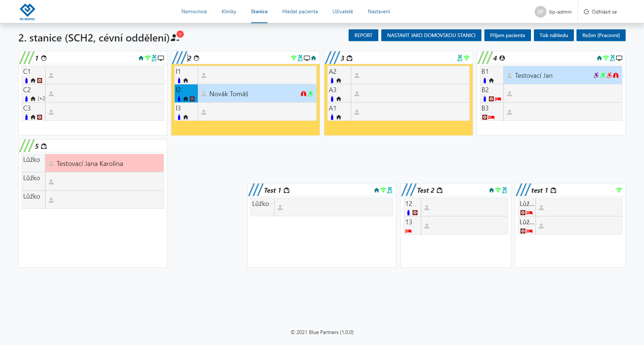This screenshot has width=644, height=345.
Task: Click the monitor icon in room 1 header
Action: pyautogui.click(x=161, y=58)
